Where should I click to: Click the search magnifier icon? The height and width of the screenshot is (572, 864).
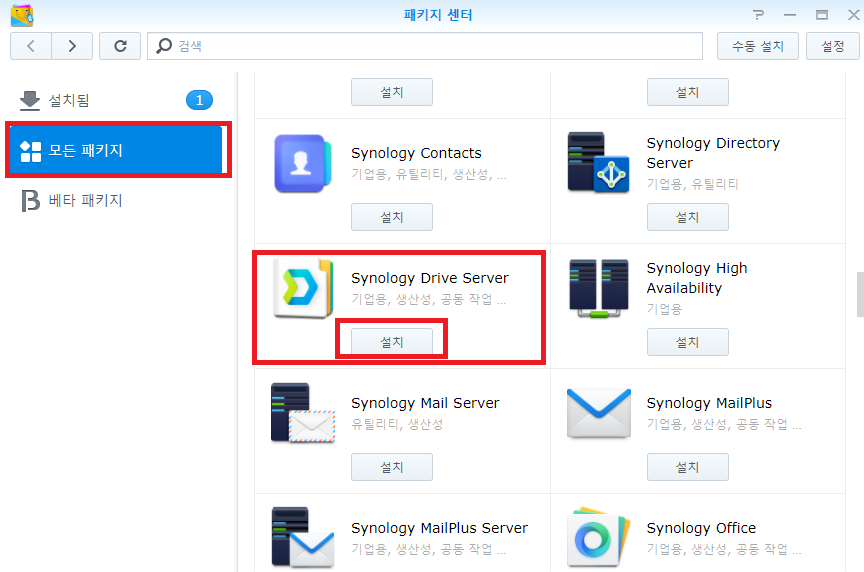tap(164, 45)
